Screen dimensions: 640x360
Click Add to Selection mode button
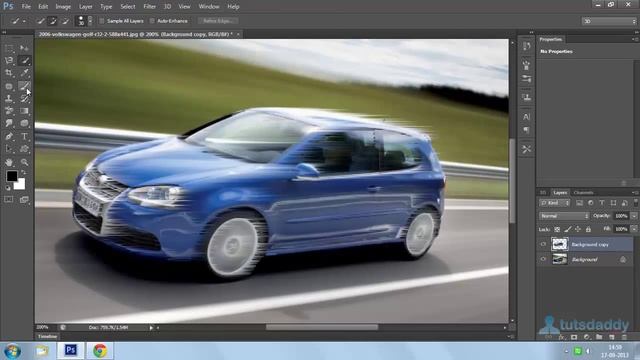[53, 21]
